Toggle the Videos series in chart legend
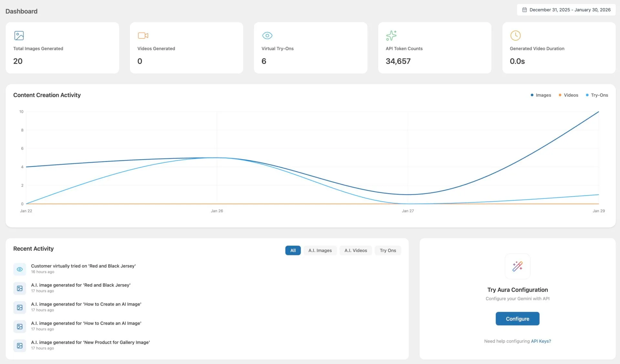The image size is (620, 364). click(568, 95)
